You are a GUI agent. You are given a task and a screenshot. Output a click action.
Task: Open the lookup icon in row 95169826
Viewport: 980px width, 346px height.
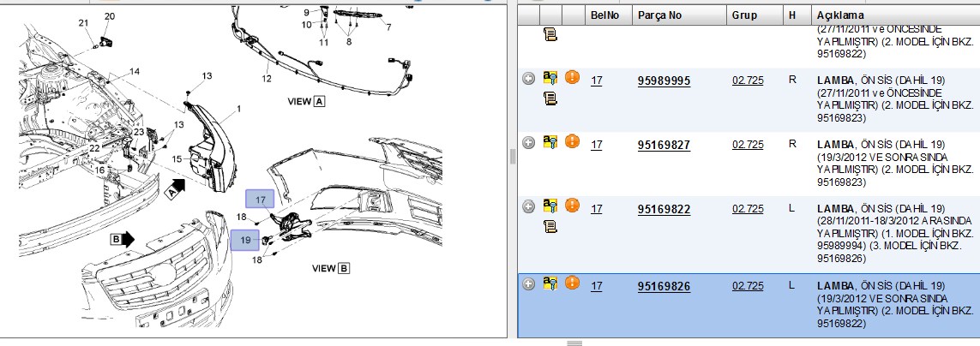(x=550, y=283)
